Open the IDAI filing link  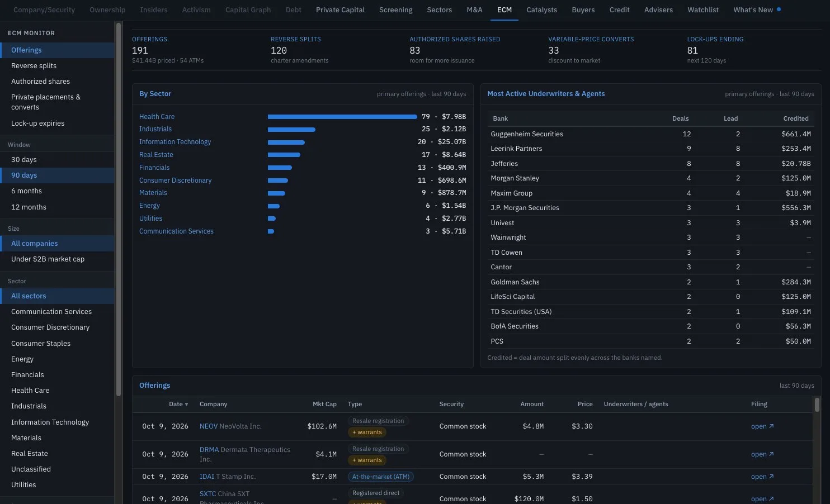[762, 477]
